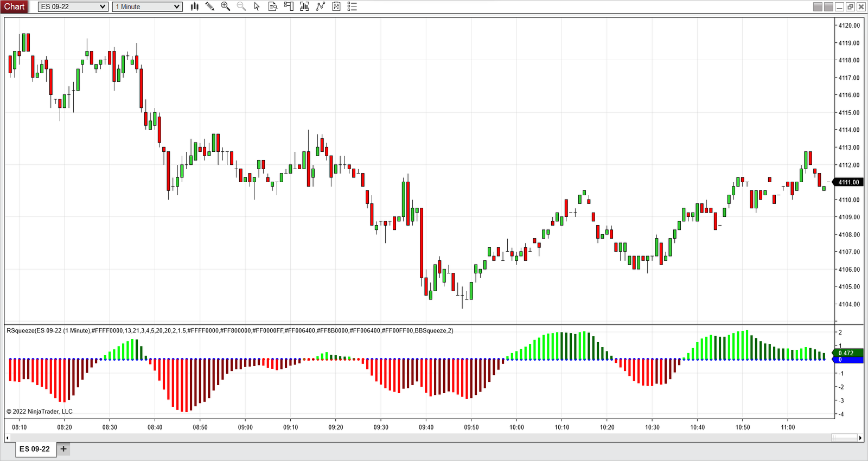Open the document-with-chart icon beside the list icon

click(336, 7)
